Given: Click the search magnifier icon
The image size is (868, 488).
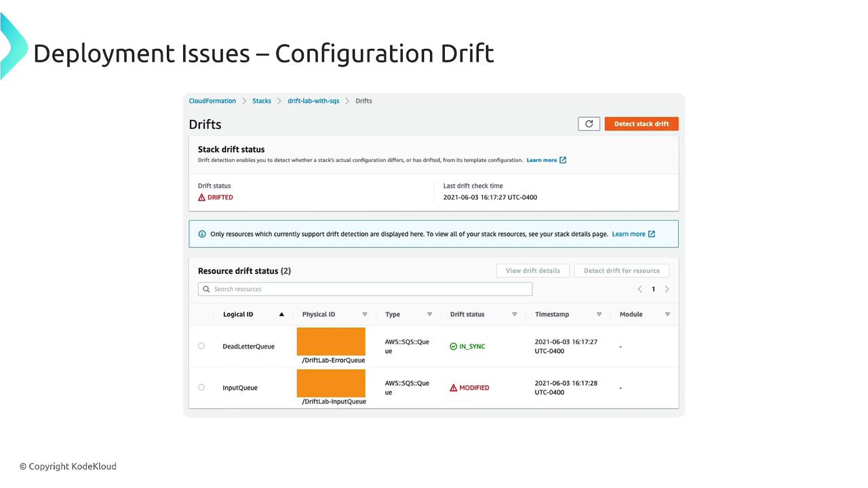Looking at the screenshot, I should [206, 289].
